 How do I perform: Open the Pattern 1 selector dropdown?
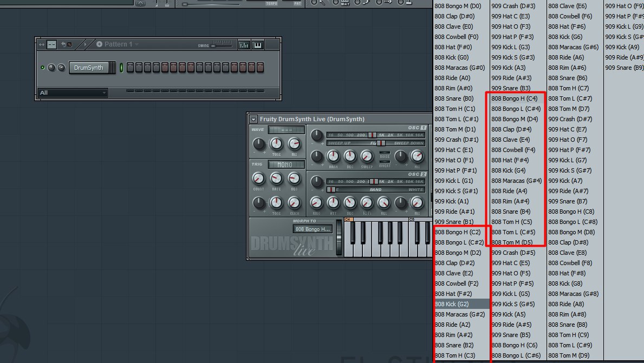[x=137, y=44]
